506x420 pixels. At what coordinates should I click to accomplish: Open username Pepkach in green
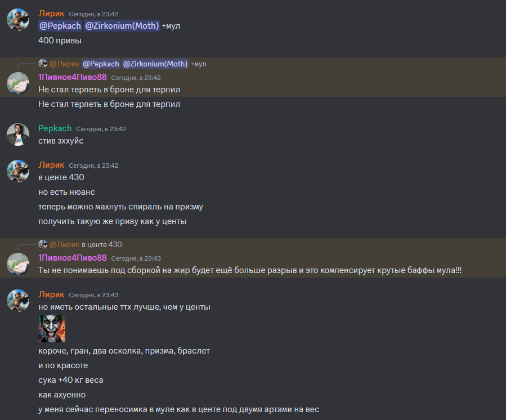(55, 128)
